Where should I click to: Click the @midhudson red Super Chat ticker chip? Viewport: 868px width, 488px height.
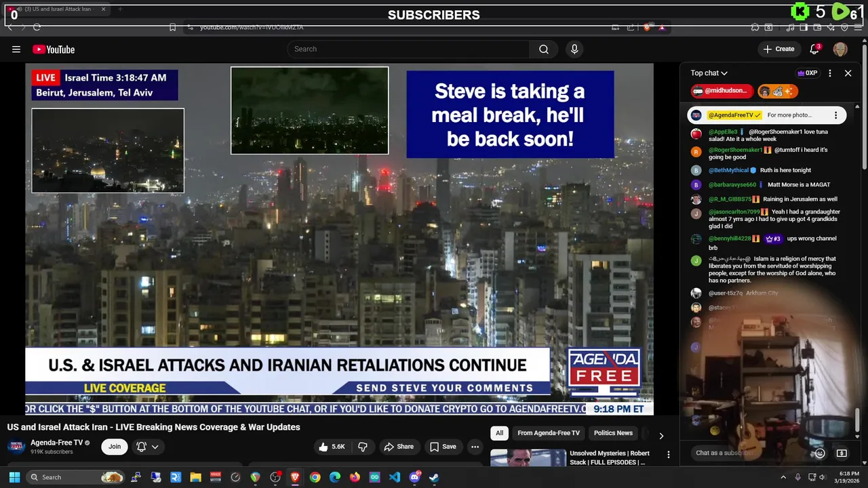click(722, 91)
